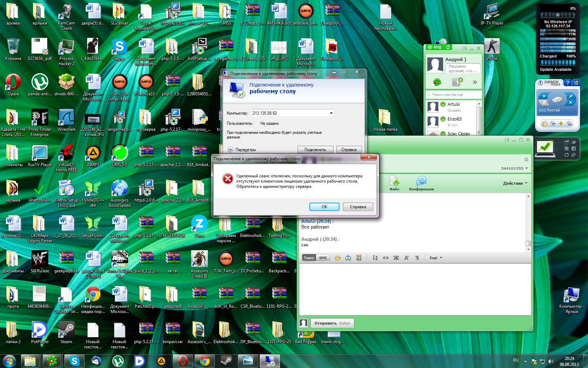Insert quotation marks via «» chat icon

(386, 258)
